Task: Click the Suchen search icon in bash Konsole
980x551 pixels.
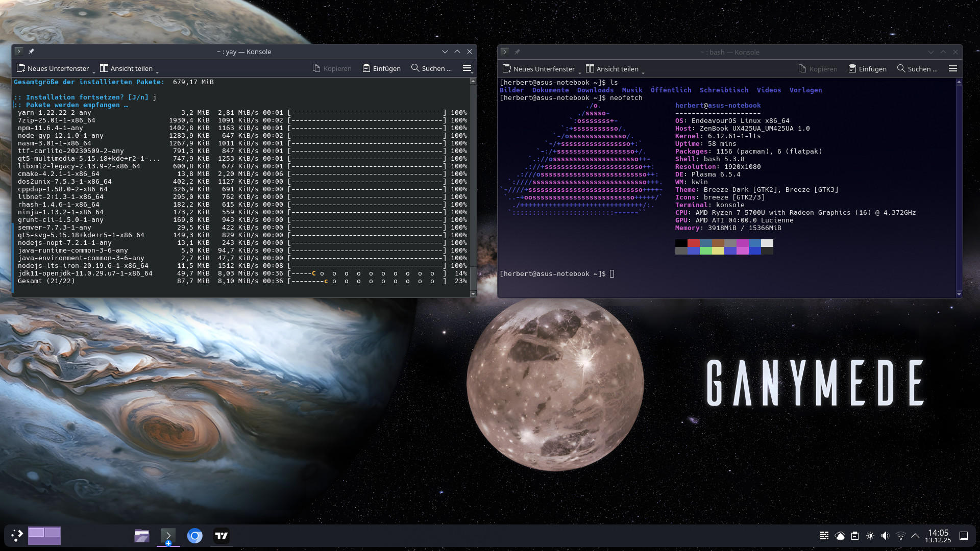Action: (x=901, y=68)
